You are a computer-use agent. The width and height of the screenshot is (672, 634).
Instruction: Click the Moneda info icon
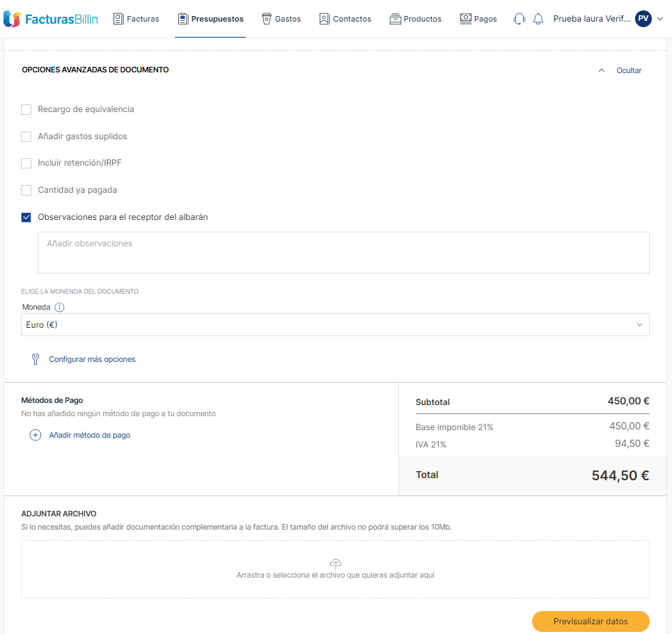pyautogui.click(x=60, y=307)
